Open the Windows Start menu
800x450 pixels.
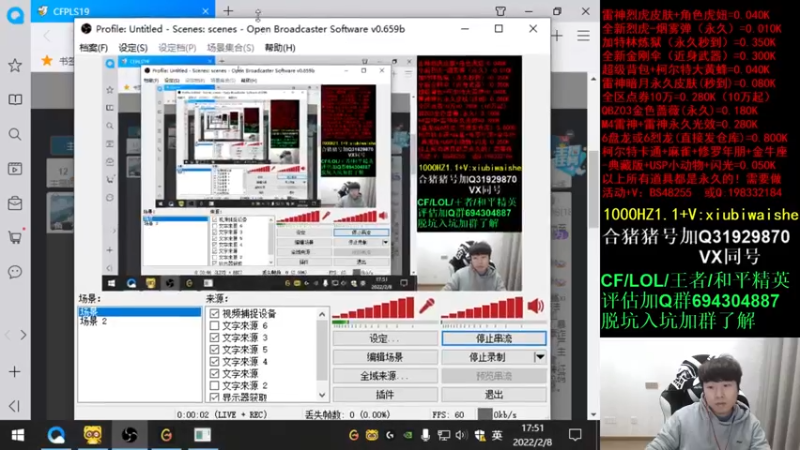pos(18,435)
